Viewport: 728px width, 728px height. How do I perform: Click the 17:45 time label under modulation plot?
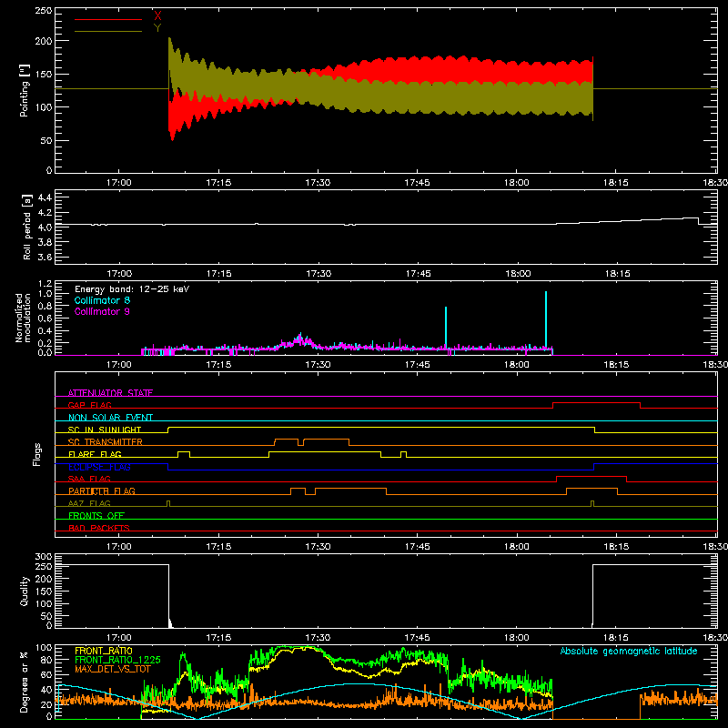click(418, 365)
